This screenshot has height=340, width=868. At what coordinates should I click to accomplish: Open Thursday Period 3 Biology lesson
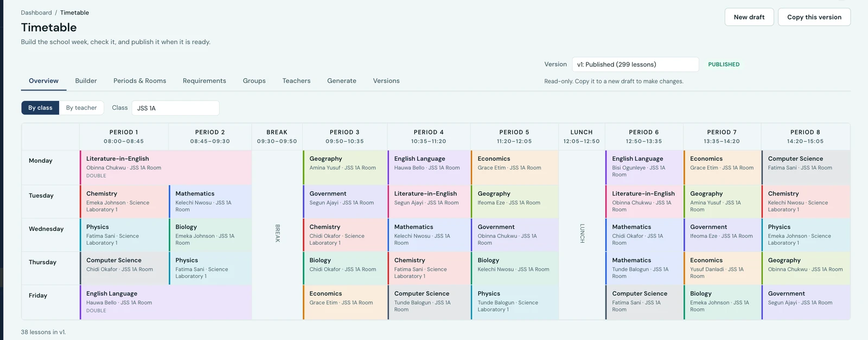pos(345,268)
